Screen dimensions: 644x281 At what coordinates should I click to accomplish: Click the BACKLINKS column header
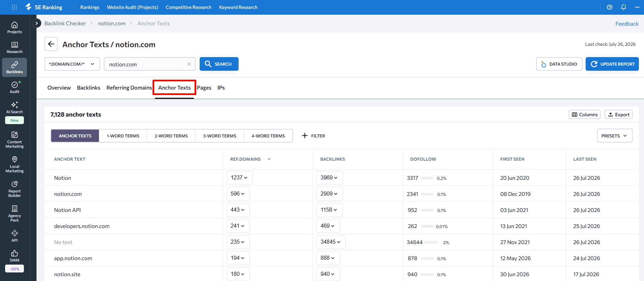click(332, 159)
